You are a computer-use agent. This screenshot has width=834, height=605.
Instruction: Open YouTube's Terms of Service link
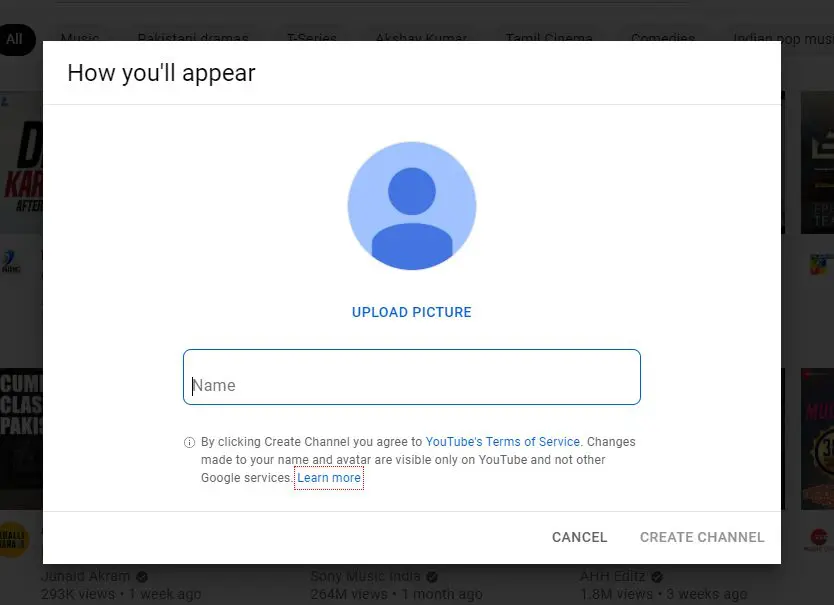click(502, 441)
